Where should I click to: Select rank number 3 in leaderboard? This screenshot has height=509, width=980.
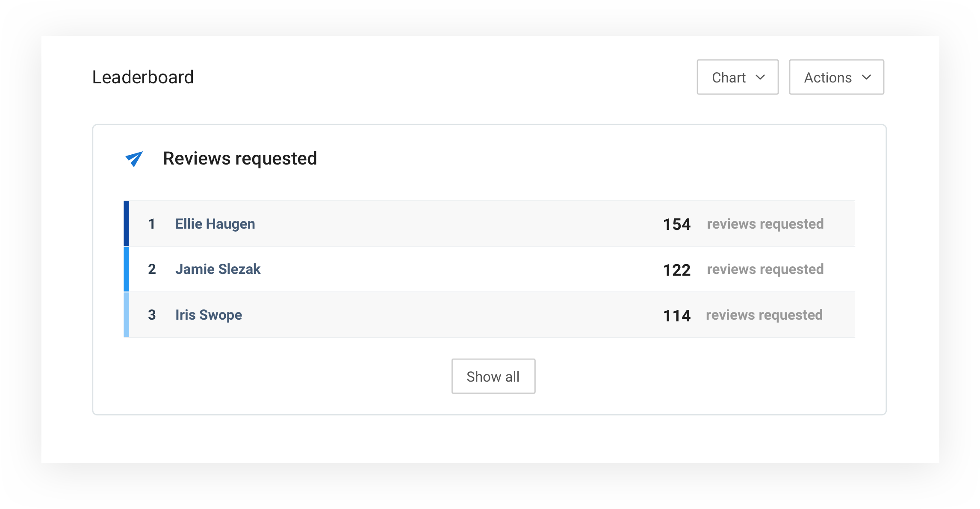(152, 315)
